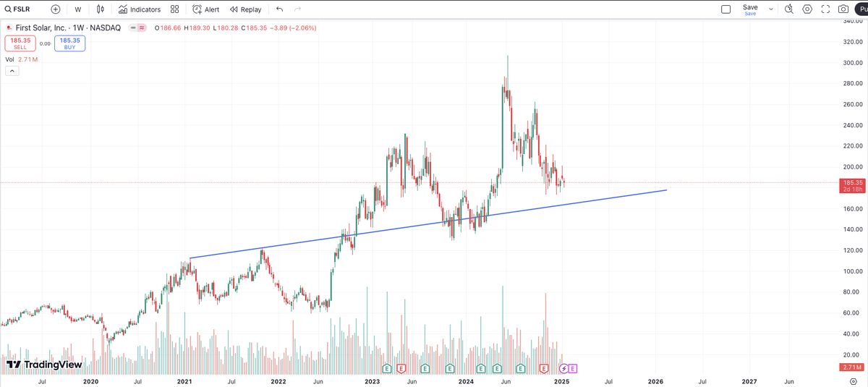The image size is (868, 387).
Task: Click the pink wavy-line badge beside NASDAQ
Action: coord(142,27)
